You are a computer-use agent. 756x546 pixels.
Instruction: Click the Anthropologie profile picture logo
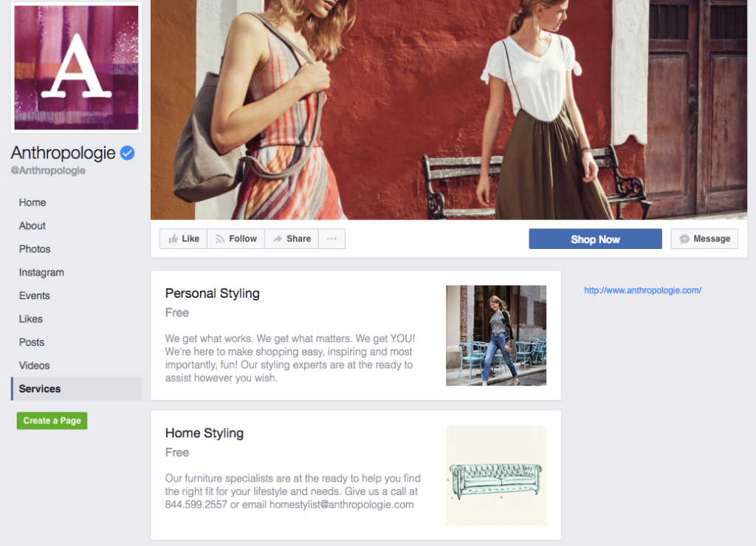(x=76, y=67)
